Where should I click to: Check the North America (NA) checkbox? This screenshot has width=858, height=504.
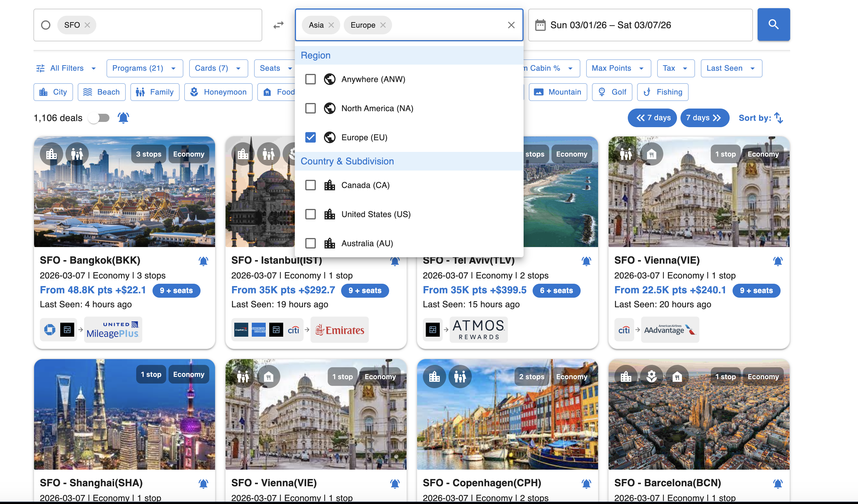click(310, 108)
